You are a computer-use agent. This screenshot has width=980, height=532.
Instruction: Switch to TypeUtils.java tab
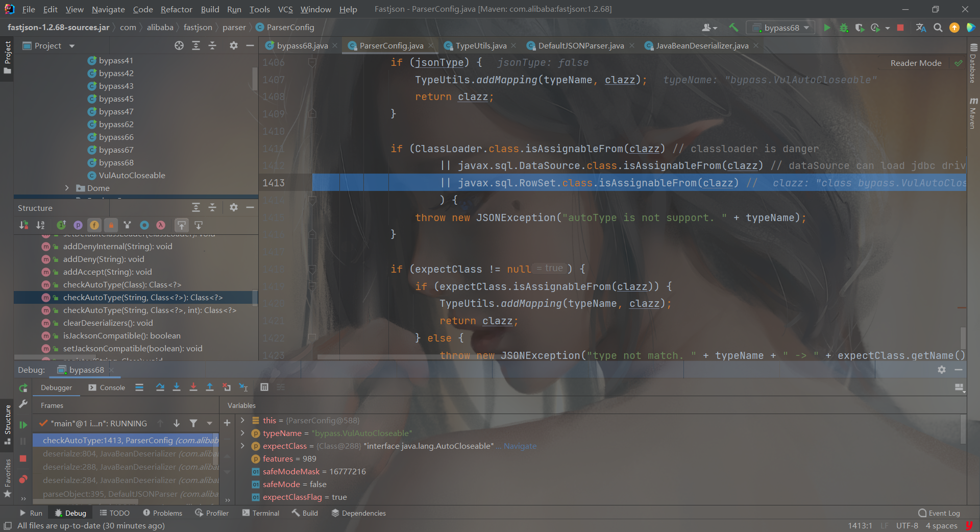point(480,46)
